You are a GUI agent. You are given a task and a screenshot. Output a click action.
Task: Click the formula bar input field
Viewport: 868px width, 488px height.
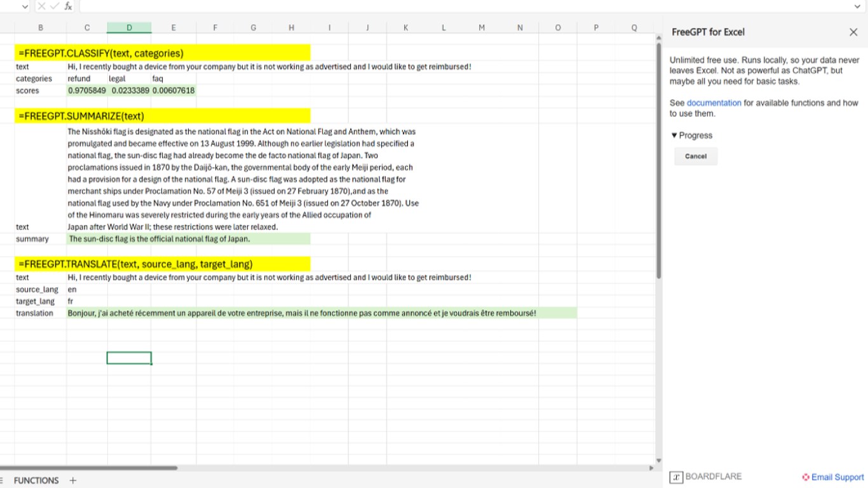coord(464,6)
